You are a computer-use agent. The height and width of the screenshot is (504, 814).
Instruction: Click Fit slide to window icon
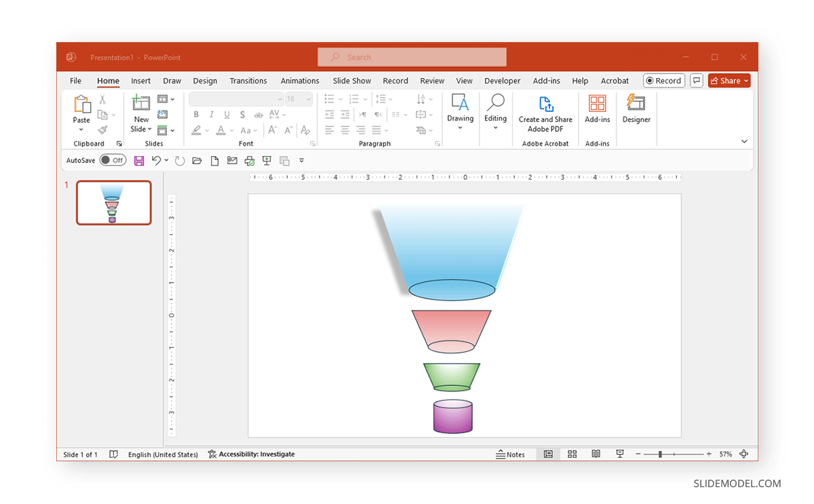(x=743, y=454)
